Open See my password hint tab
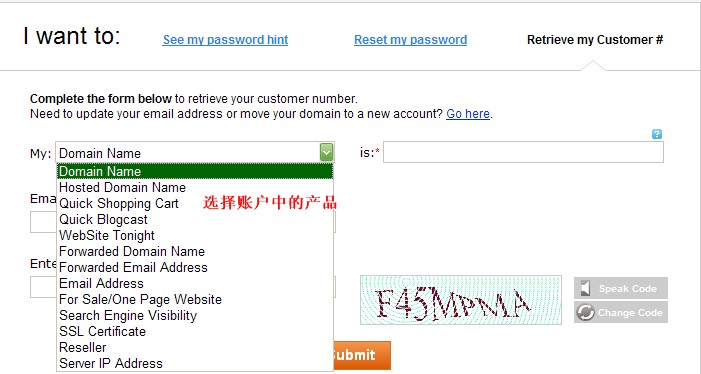The height and width of the screenshot is (374, 701). click(x=225, y=40)
